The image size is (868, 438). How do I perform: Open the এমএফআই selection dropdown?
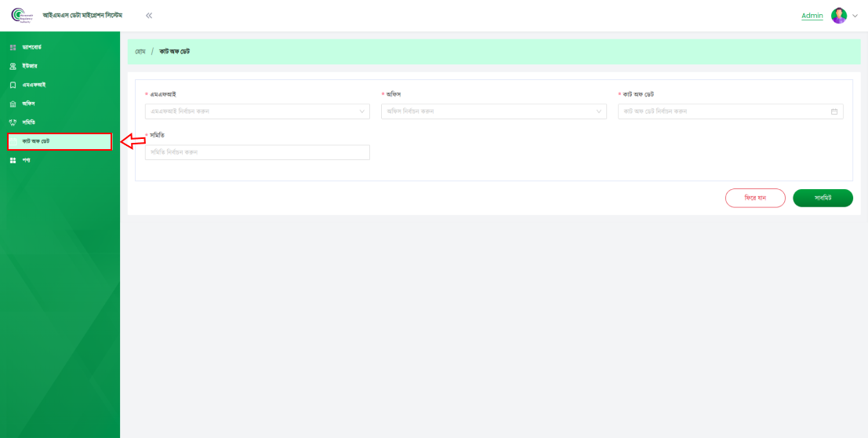256,111
